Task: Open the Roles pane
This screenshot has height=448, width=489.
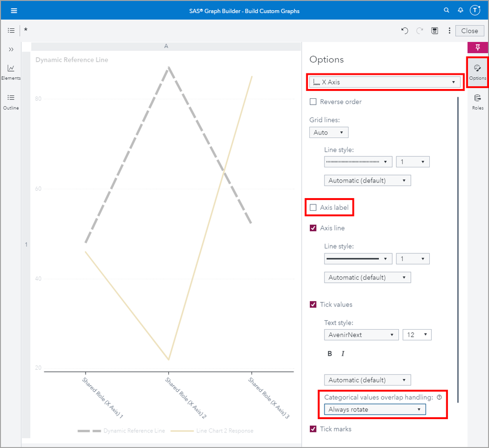Action: [477, 102]
